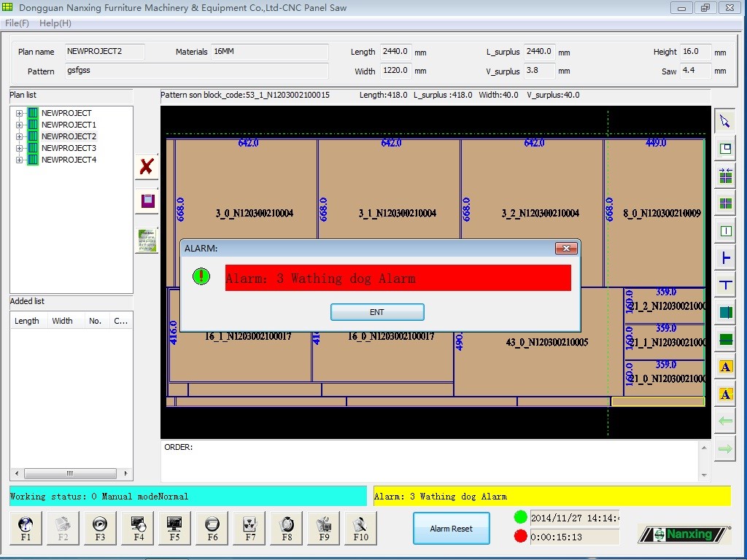
Task: Click the ORDER box scroll-down arrow
Action: pos(704,475)
